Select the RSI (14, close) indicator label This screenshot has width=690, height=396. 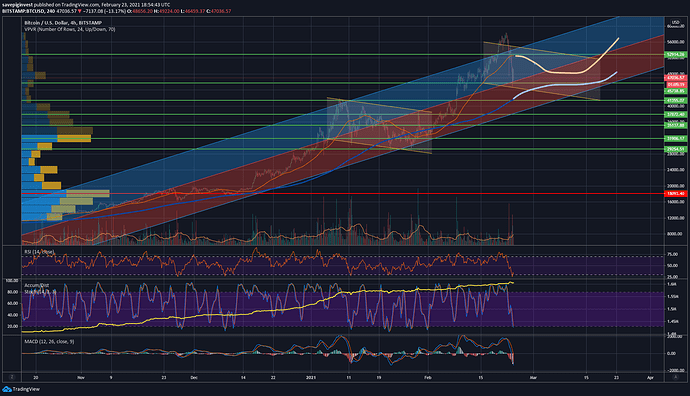(x=40, y=252)
